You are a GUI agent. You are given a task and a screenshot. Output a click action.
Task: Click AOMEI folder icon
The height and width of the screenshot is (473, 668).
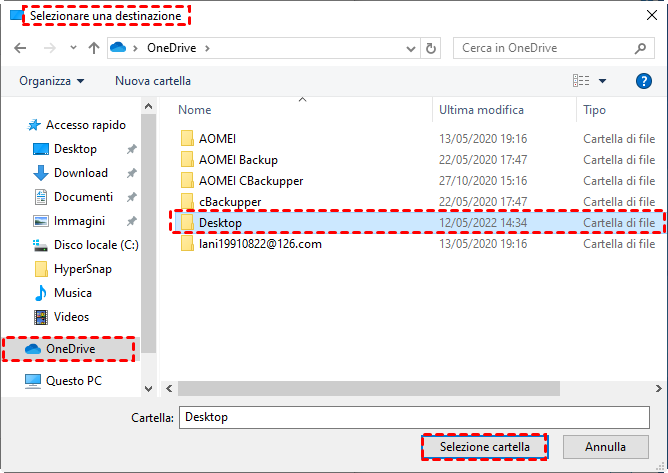(x=187, y=138)
